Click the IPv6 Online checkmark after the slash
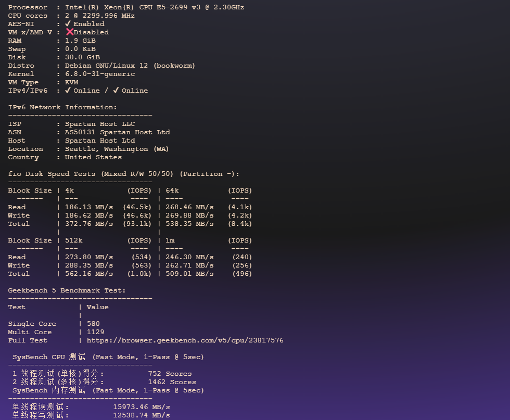 click(116, 91)
